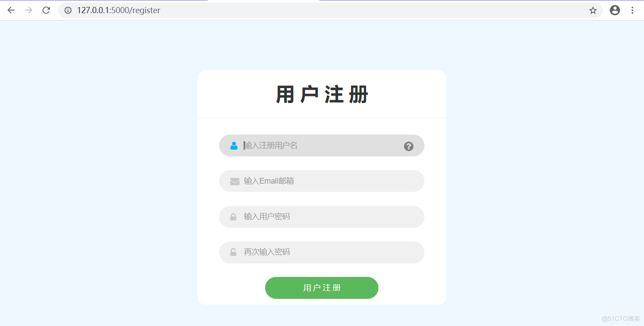Open the Chrome profile avatar menu
This screenshot has height=326, width=644.
click(615, 10)
